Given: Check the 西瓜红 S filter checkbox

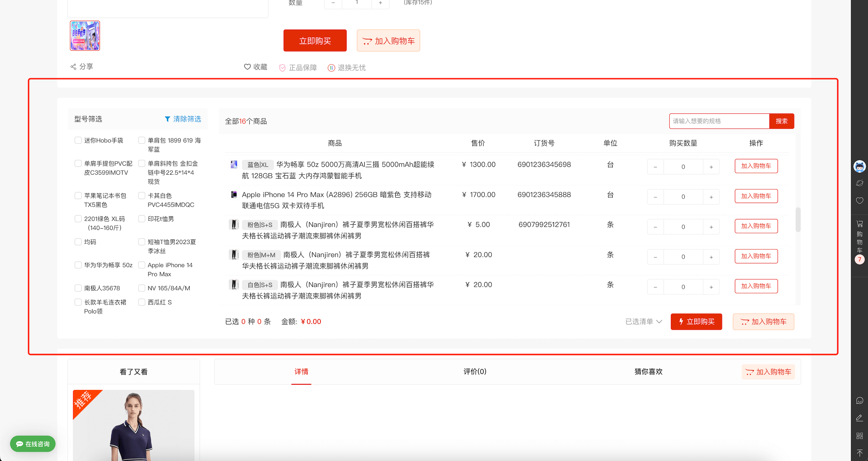Looking at the screenshot, I should point(142,302).
